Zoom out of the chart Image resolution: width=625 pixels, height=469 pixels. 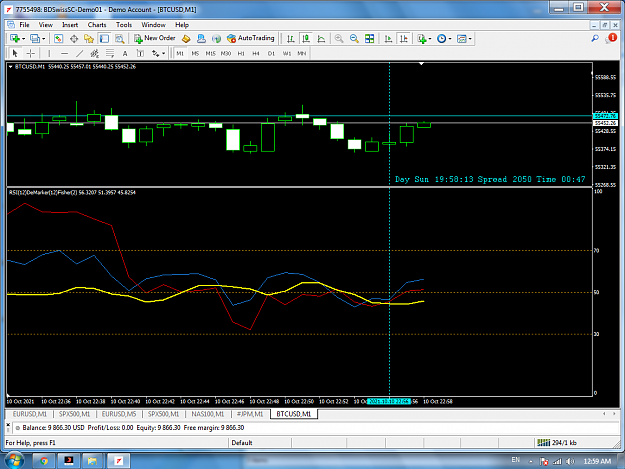point(354,39)
